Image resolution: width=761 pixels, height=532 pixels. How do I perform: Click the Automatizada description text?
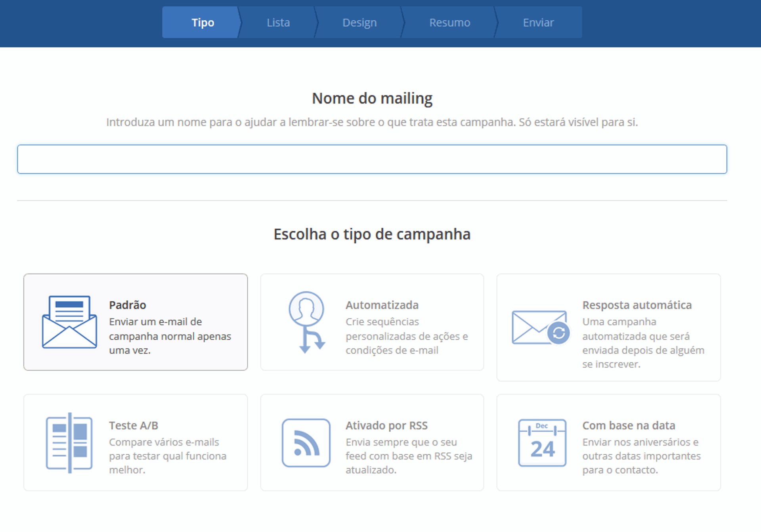[x=406, y=336]
